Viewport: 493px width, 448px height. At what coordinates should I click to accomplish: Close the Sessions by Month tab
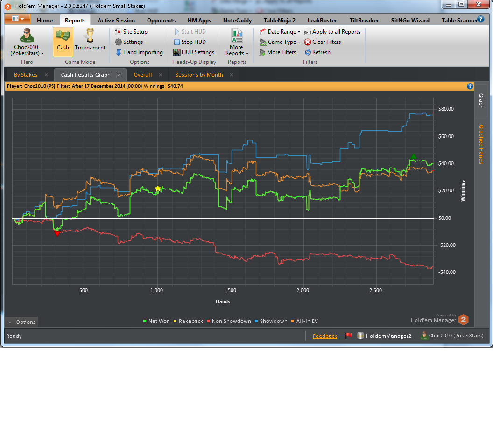[x=232, y=75]
